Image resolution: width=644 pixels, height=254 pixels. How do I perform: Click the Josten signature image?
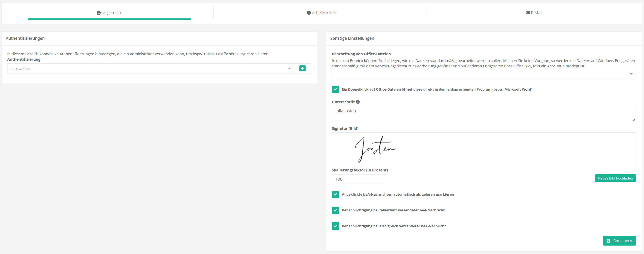pyautogui.click(x=375, y=149)
